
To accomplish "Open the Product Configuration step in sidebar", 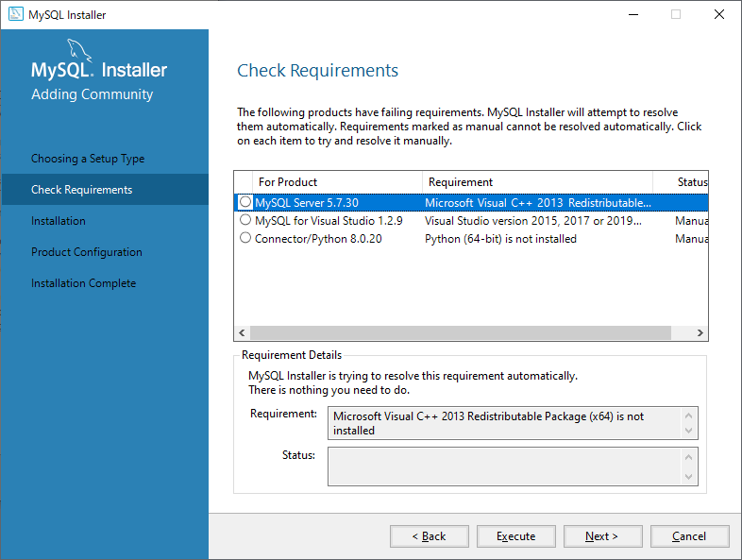I will tap(87, 252).
